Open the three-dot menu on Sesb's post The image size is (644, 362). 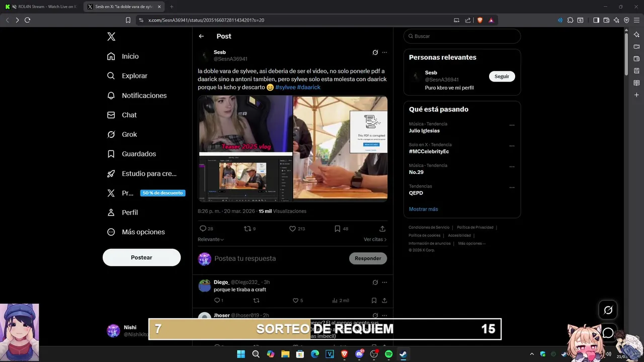click(384, 52)
